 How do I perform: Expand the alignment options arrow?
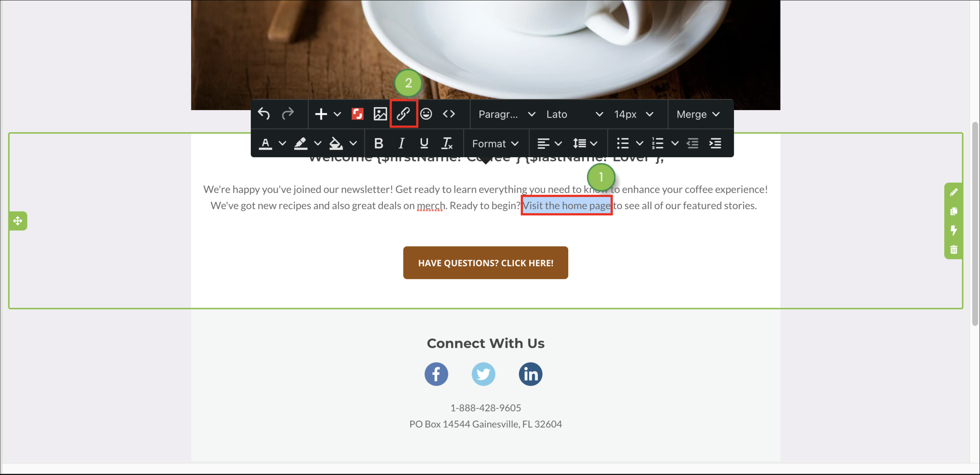pyautogui.click(x=558, y=143)
